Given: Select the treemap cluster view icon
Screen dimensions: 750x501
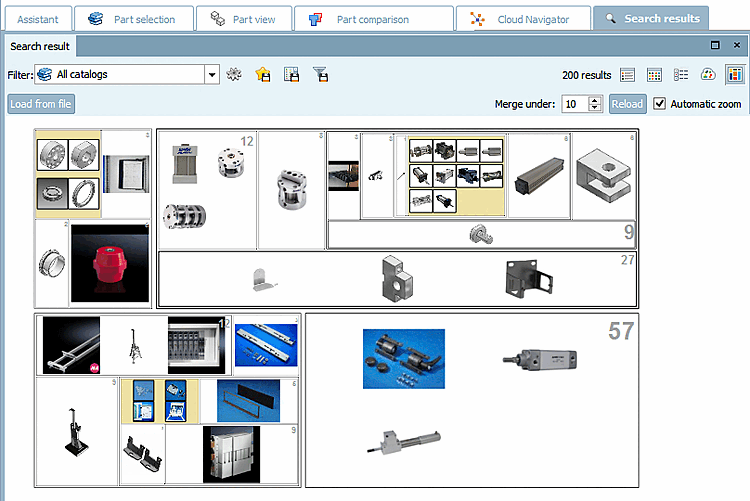Looking at the screenshot, I should (735, 75).
